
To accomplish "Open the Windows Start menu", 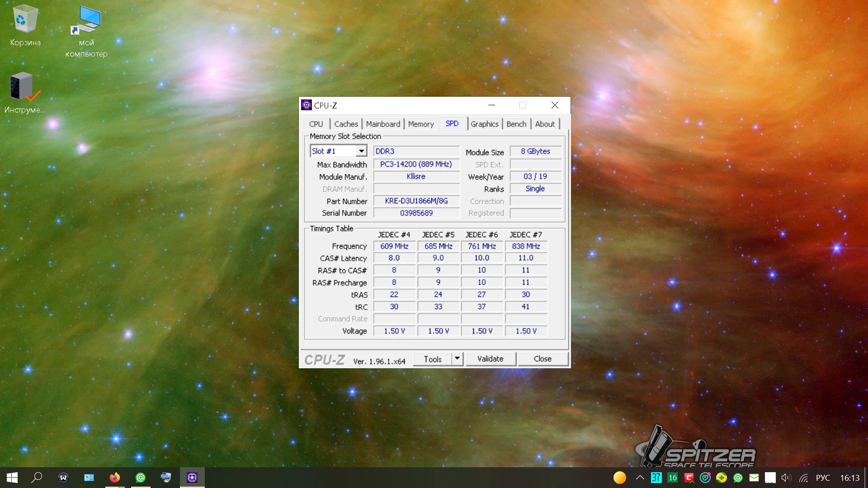I will click(12, 478).
